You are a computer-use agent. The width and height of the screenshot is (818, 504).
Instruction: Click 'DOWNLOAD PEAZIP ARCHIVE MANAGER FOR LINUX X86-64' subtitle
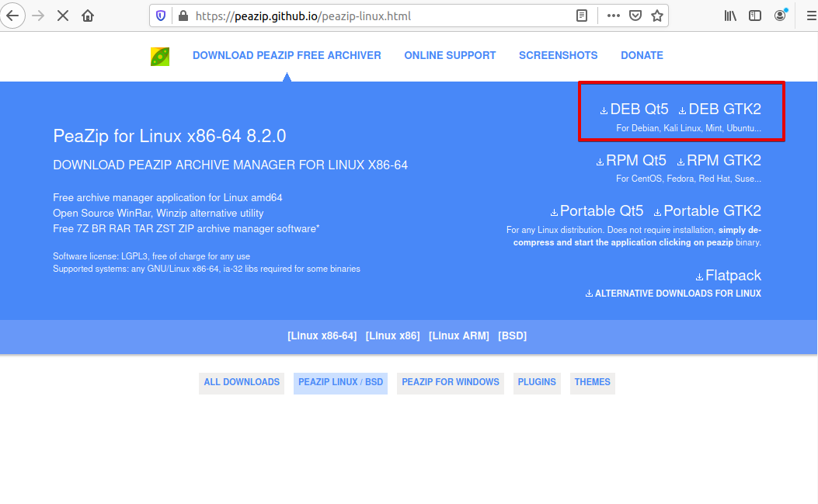tap(230, 165)
